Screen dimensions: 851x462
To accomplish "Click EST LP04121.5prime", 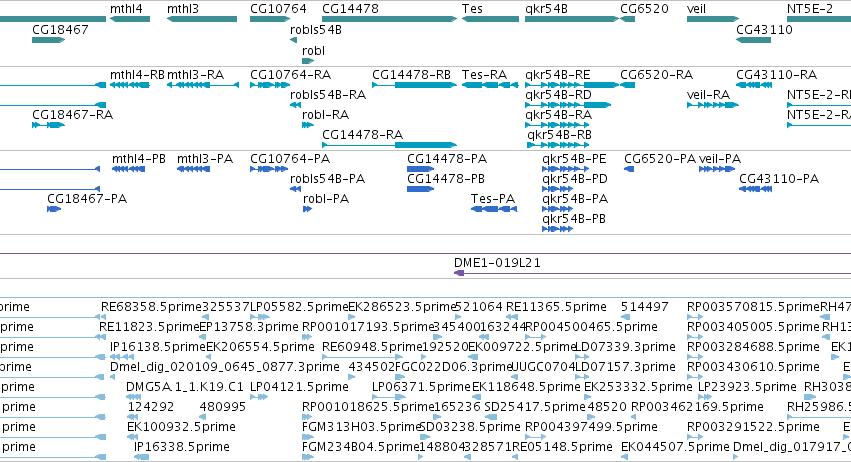I will pos(299,387).
